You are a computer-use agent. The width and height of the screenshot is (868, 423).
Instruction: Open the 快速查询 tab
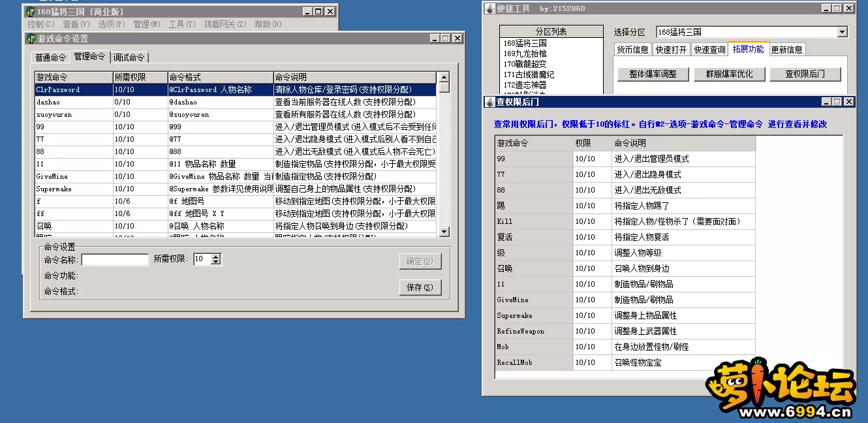click(x=709, y=50)
